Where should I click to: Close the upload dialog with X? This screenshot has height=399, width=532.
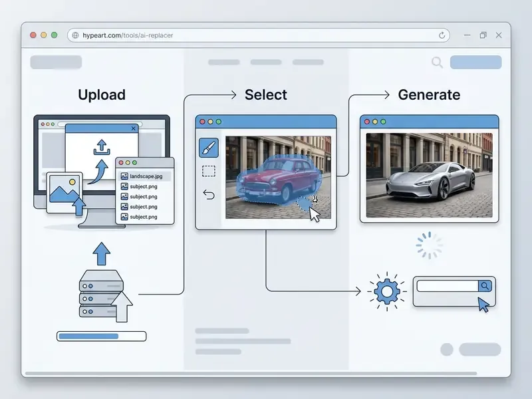pyautogui.click(x=134, y=128)
